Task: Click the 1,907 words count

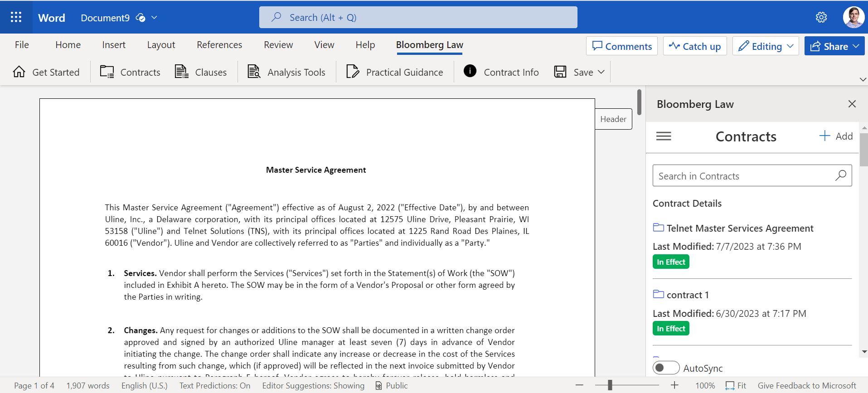Action: tap(88, 385)
